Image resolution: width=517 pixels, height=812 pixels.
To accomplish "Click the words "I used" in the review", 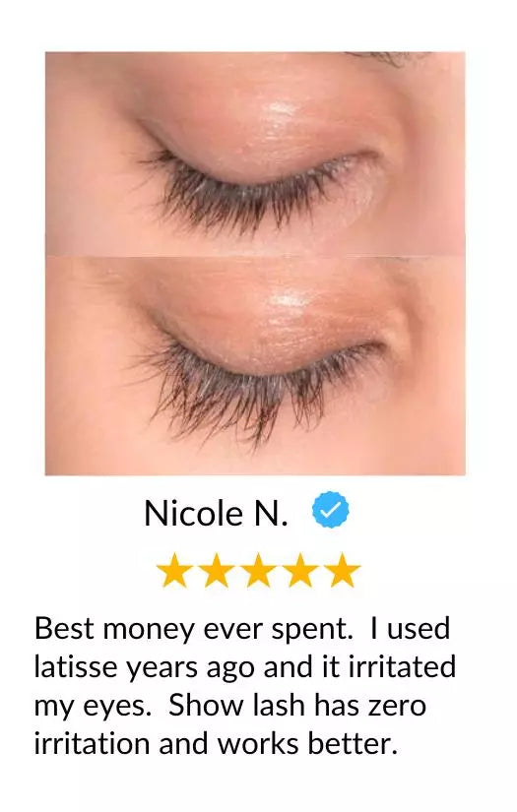I will [410, 629].
